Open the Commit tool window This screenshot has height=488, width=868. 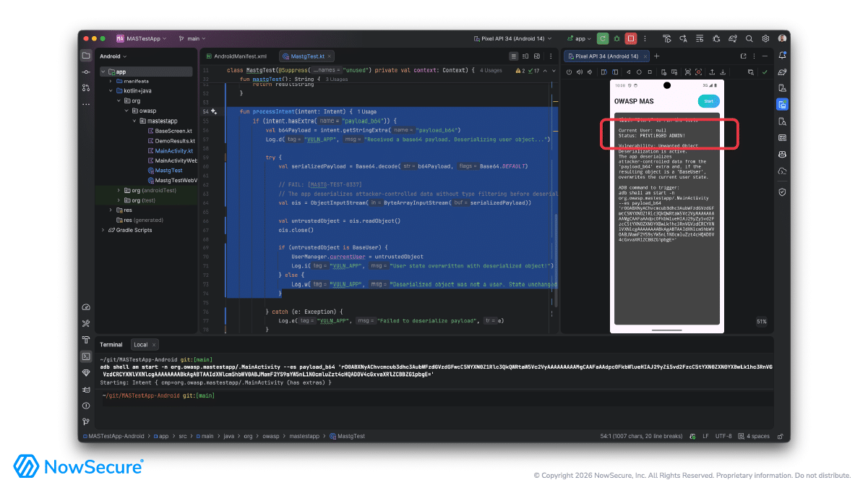point(86,72)
